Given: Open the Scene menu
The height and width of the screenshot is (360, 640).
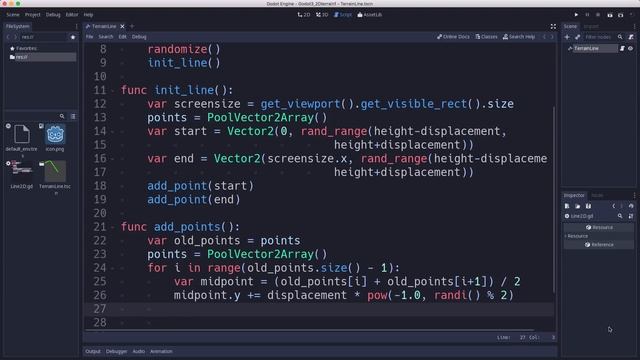Looking at the screenshot, I should [13, 15].
